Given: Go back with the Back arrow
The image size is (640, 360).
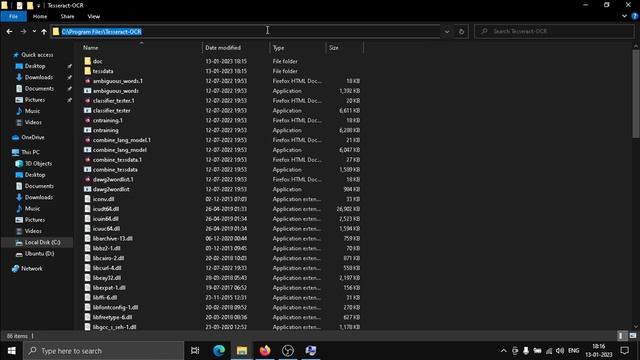Looking at the screenshot, I should coord(9,31).
